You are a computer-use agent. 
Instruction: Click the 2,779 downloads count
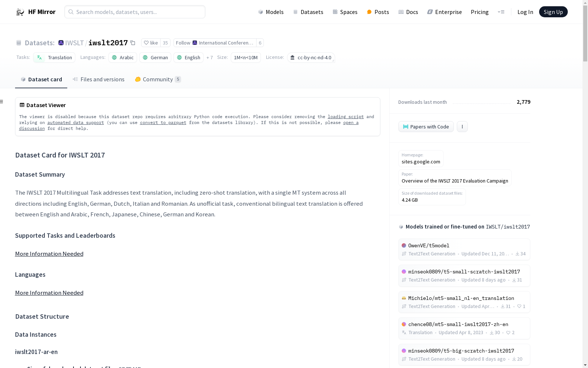pos(523,102)
